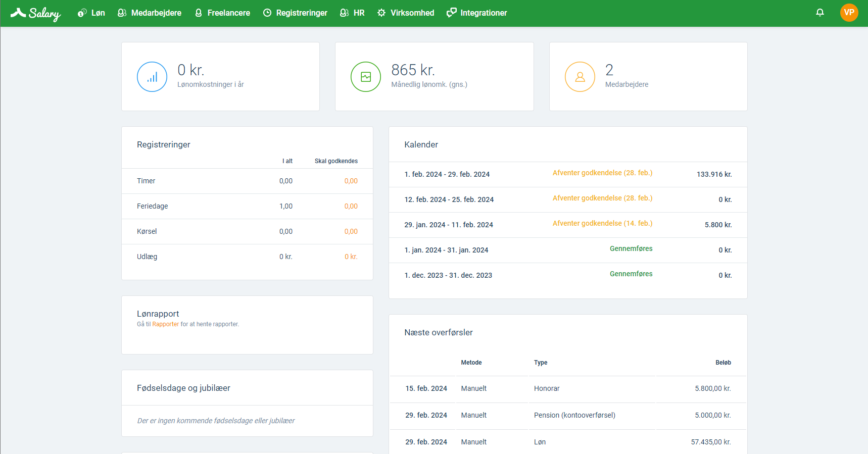Click the 'Skal godkendes' column header

click(x=336, y=161)
